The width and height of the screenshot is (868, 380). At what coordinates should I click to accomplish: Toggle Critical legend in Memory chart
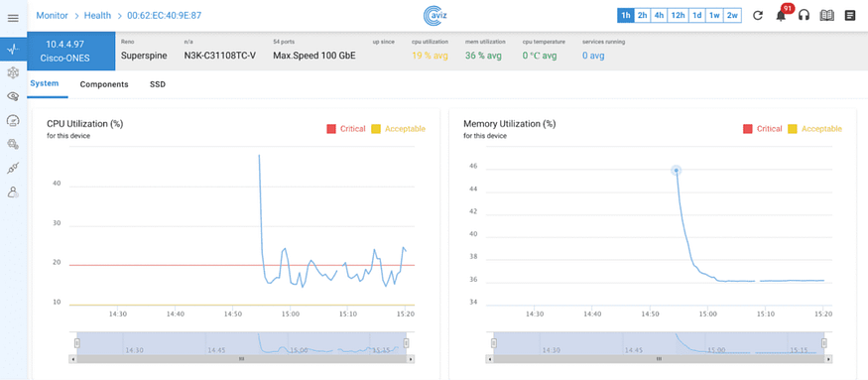pos(762,129)
